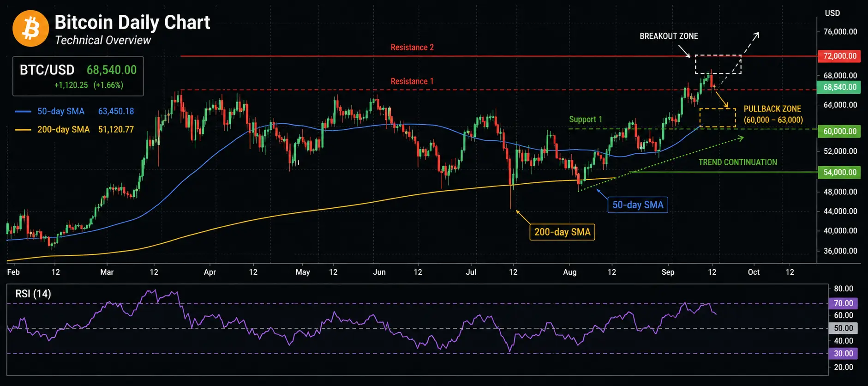Click the 52,000.00 price axis label

coord(840,151)
